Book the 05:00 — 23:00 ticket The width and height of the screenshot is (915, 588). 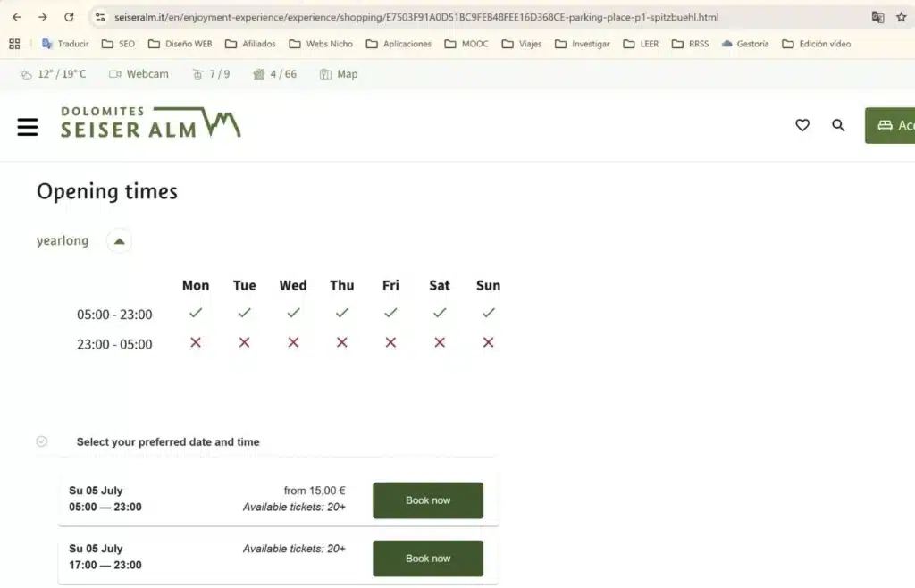point(428,500)
